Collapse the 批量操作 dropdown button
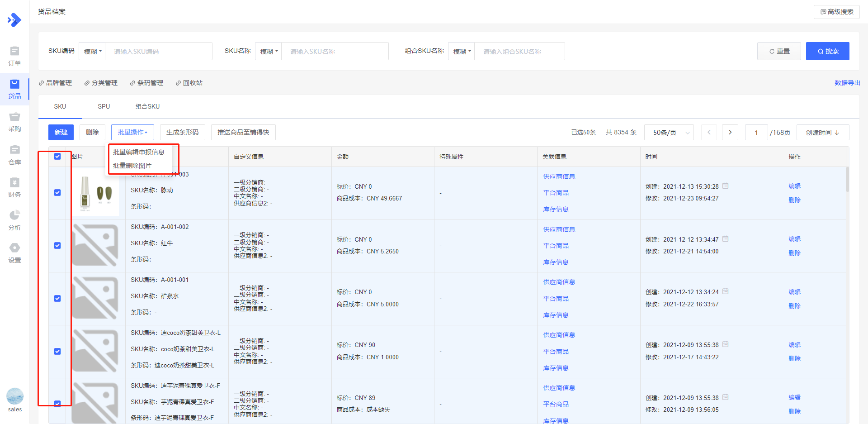Screen dimensions: 868x424 (132, 132)
